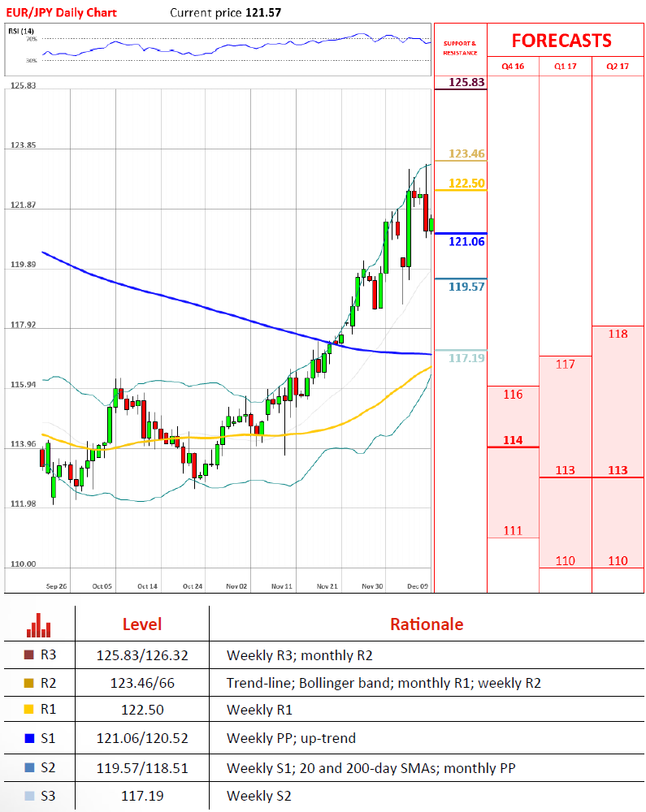Click the Q2 17 forecast value 110
The image size is (646, 812).
[x=618, y=561]
